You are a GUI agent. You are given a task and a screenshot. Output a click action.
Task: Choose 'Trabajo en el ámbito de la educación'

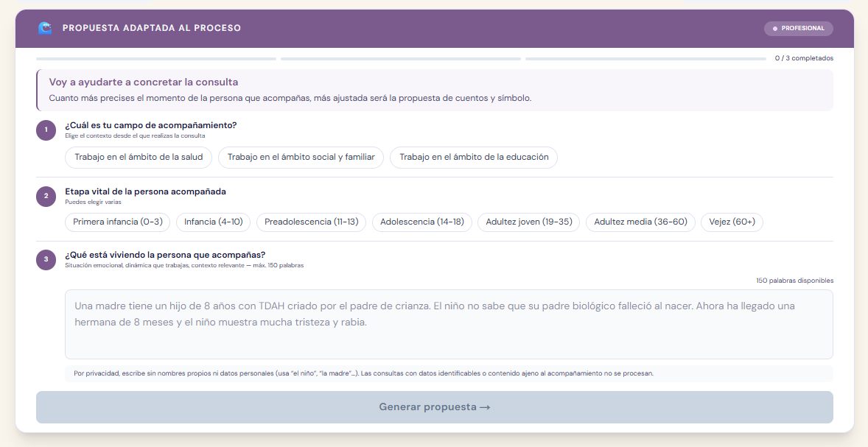pos(474,157)
